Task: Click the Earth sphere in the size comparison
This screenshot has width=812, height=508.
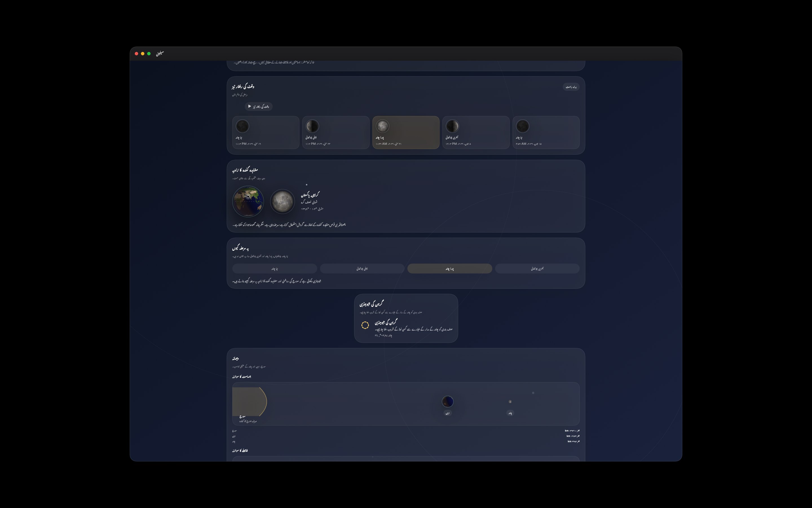Action: [448, 402]
